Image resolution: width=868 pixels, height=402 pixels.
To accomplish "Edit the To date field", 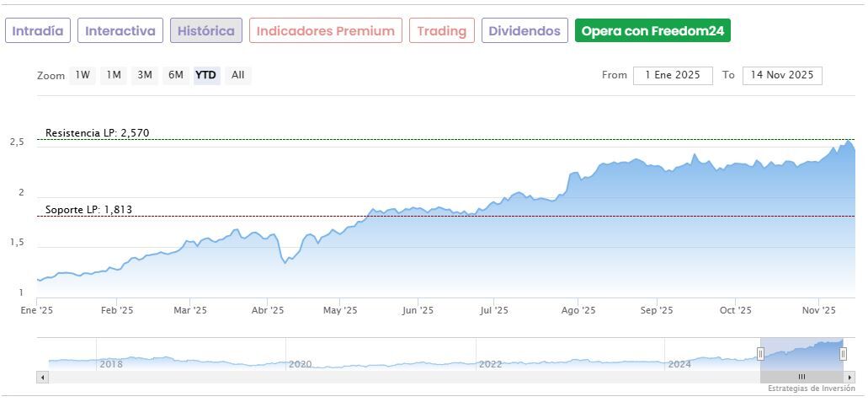I will coord(782,75).
